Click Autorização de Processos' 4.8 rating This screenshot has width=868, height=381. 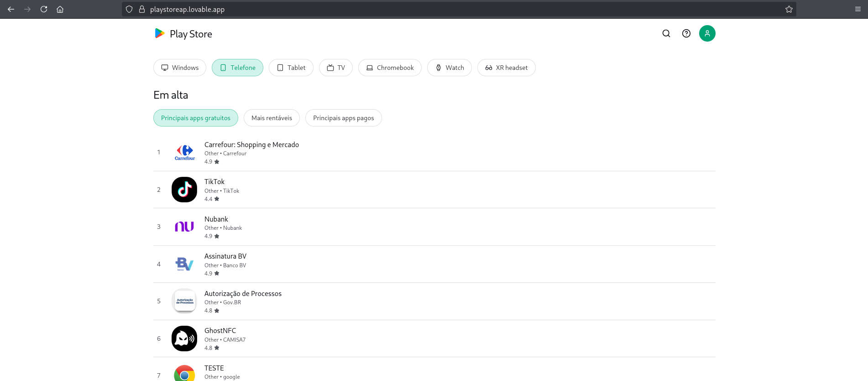tap(212, 311)
